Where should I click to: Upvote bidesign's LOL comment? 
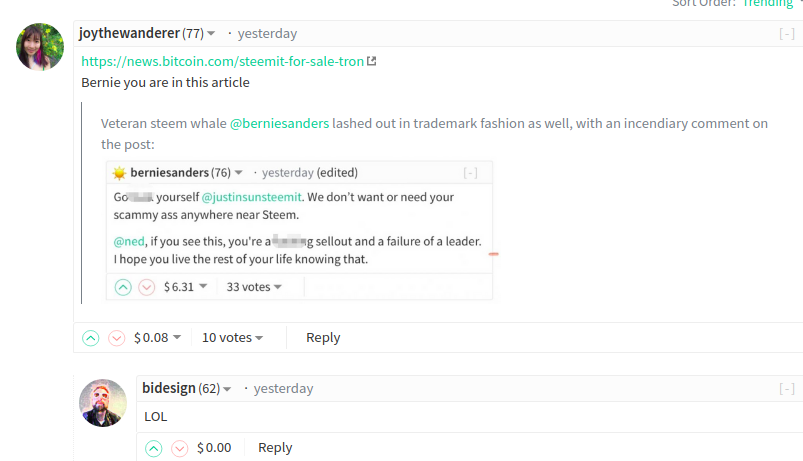(154, 448)
